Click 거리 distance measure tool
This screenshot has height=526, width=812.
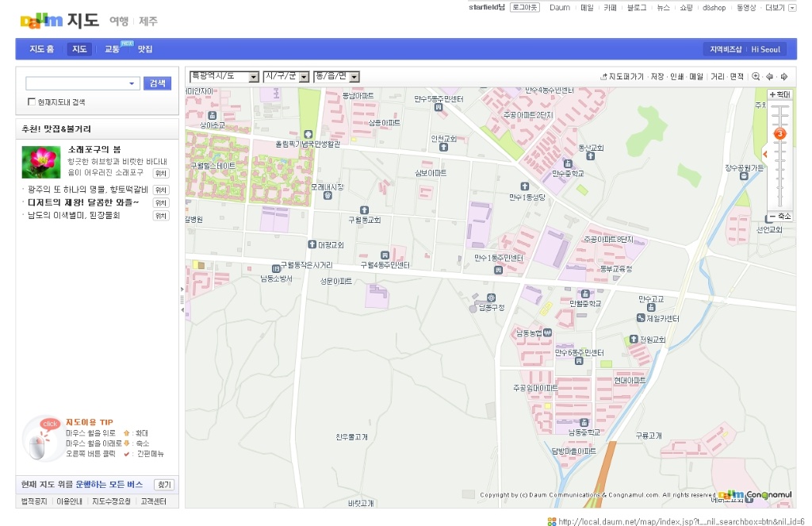(x=717, y=77)
